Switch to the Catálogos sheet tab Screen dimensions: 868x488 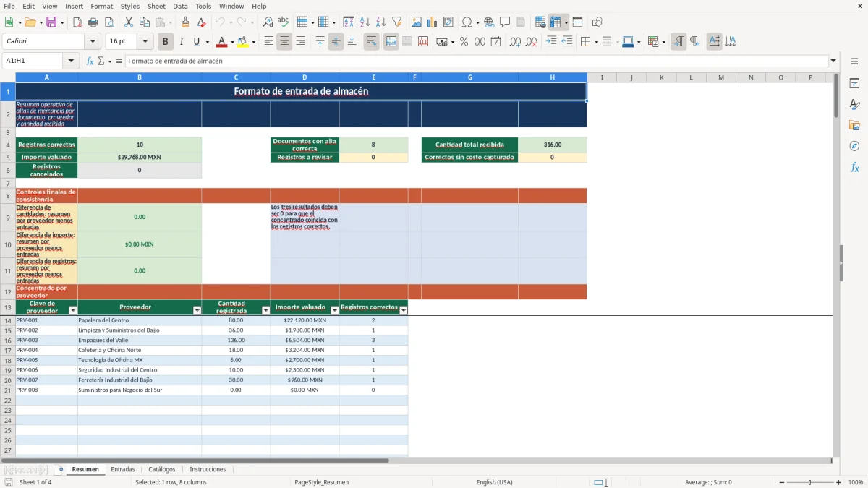(x=162, y=470)
